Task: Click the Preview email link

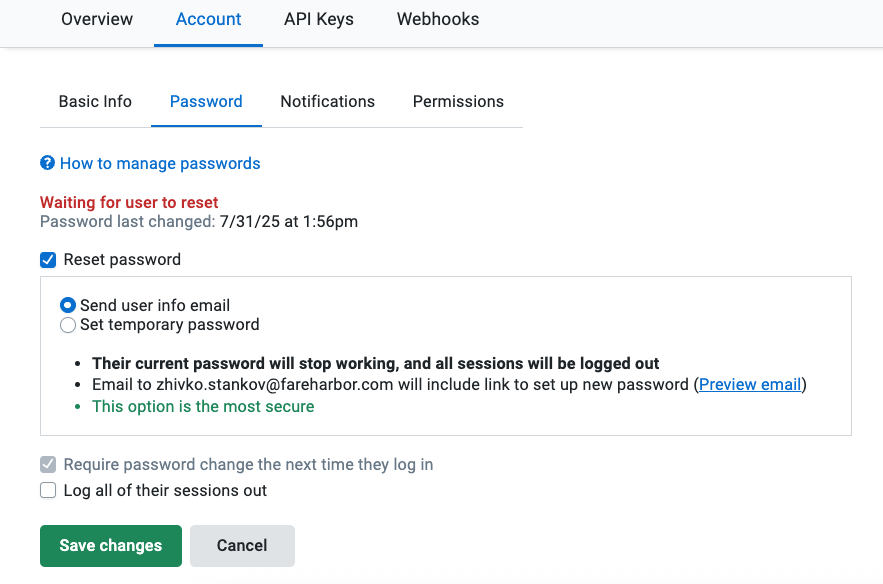Action: (750, 384)
